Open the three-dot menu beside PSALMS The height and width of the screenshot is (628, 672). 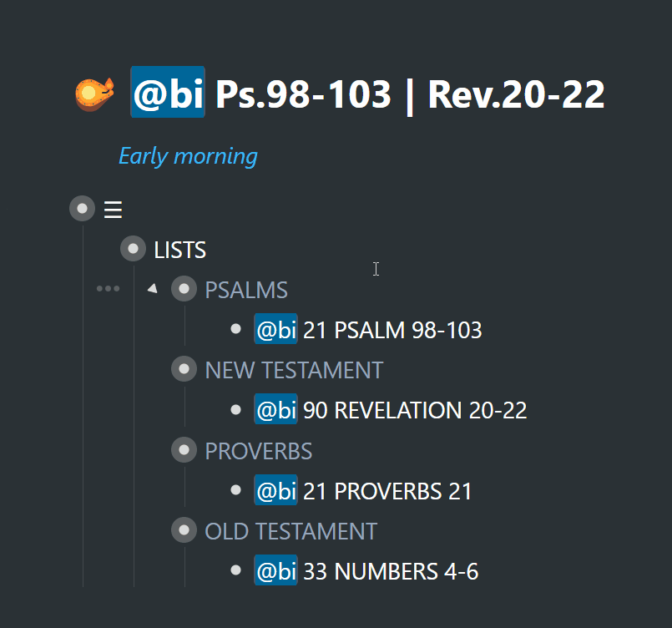[108, 288]
